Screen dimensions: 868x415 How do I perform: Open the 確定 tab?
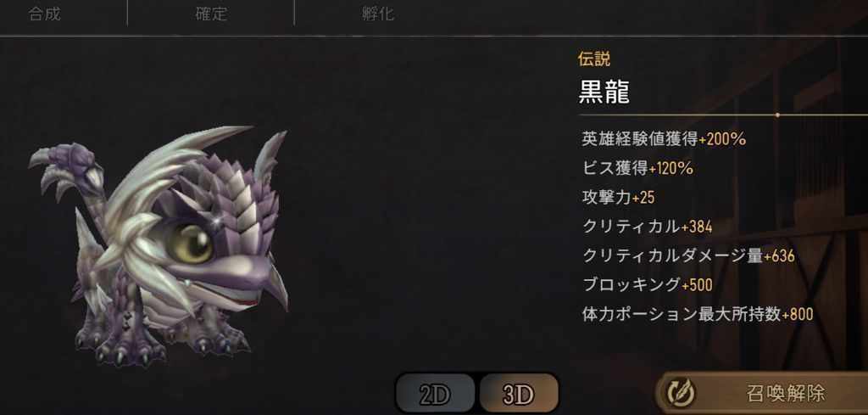click(x=211, y=14)
